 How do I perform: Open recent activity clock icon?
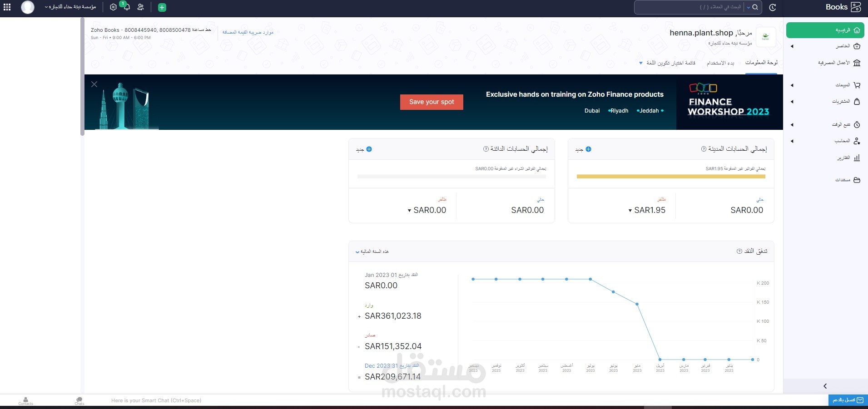tap(773, 7)
